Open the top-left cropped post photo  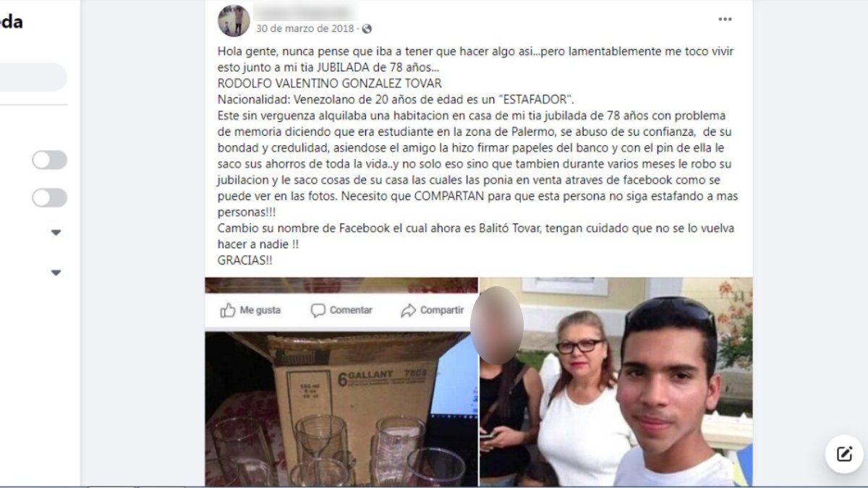pyautogui.click(x=341, y=285)
